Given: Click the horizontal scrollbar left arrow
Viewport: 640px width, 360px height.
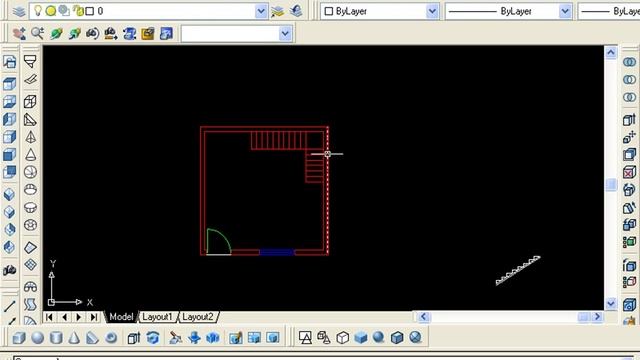Looking at the screenshot, I should 423,317.
